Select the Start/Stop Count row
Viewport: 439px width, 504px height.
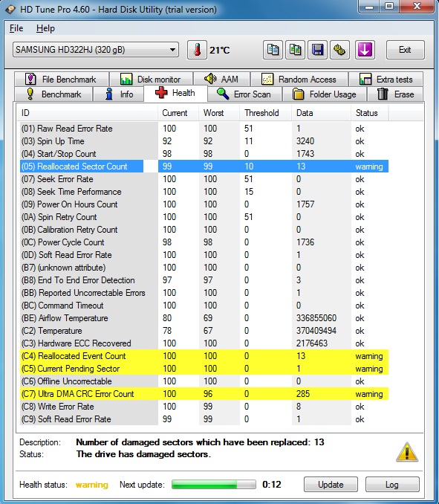pos(204,154)
